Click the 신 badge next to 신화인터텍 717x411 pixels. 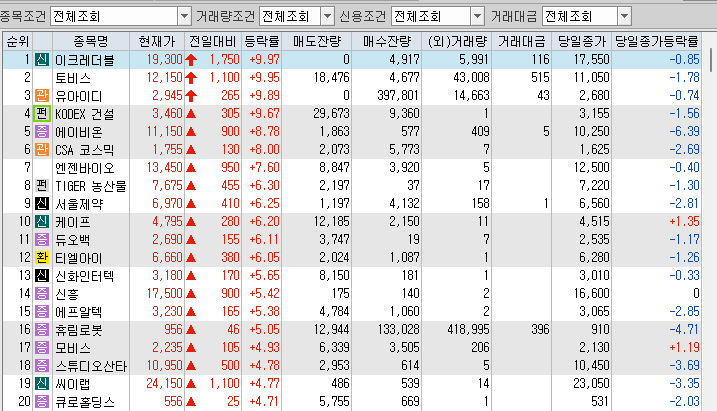tap(42, 276)
